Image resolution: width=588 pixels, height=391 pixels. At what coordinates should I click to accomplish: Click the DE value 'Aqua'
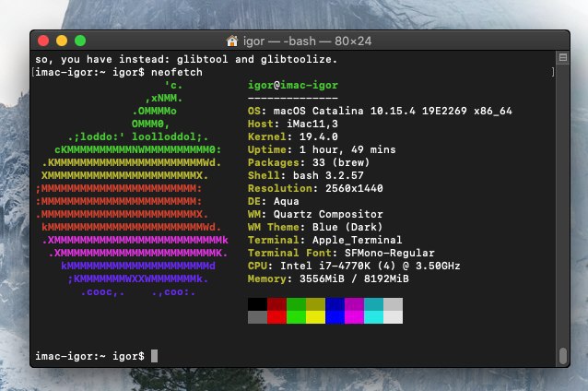pos(286,201)
